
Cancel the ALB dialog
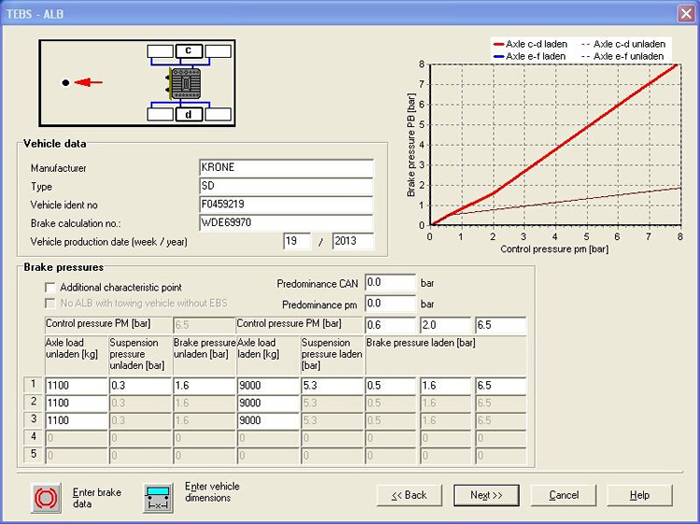point(563,495)
